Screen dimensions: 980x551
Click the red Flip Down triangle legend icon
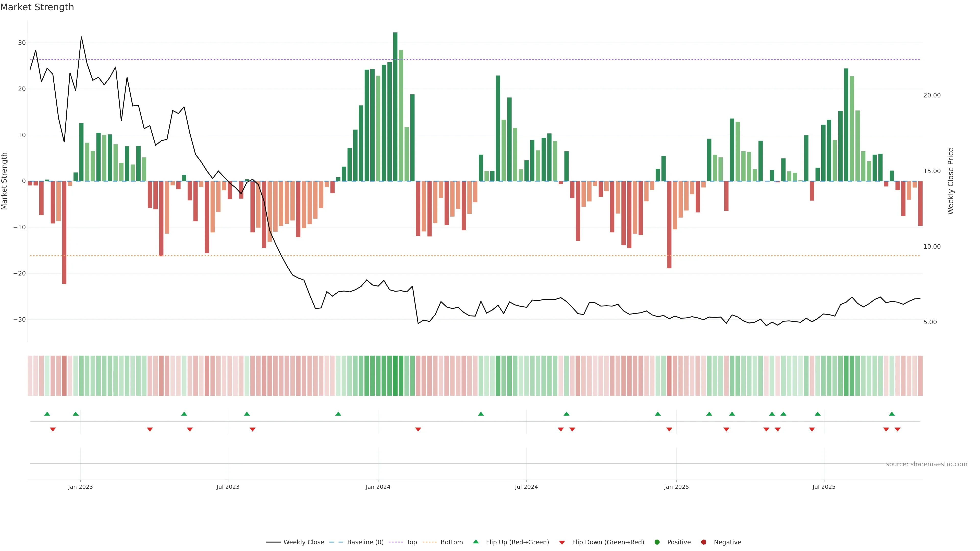click(x=562, y=543)
